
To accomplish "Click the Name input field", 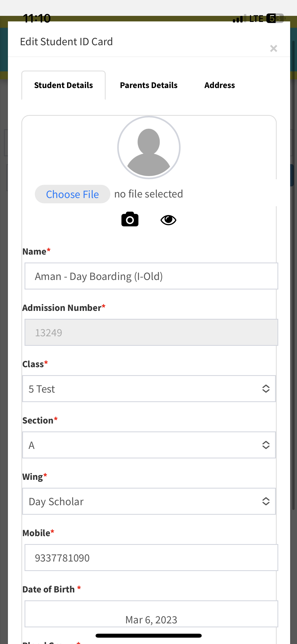I will click(151, 276).
